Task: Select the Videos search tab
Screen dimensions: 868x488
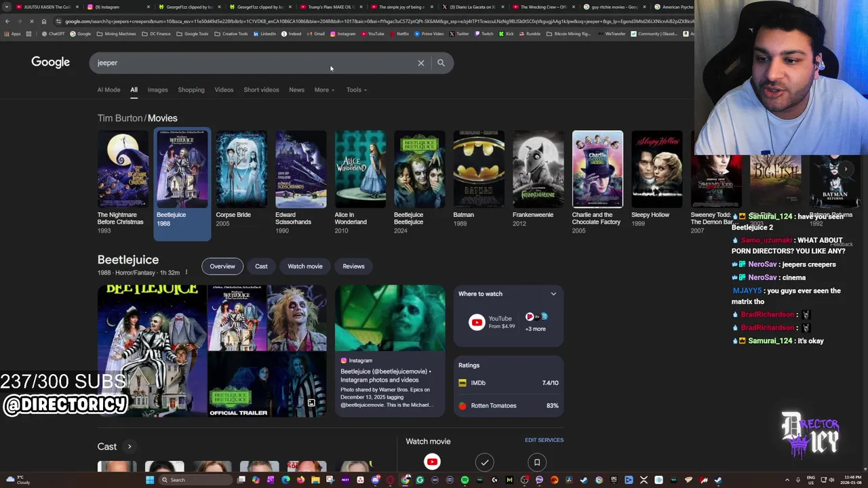Action: click(x=224, y=89)
